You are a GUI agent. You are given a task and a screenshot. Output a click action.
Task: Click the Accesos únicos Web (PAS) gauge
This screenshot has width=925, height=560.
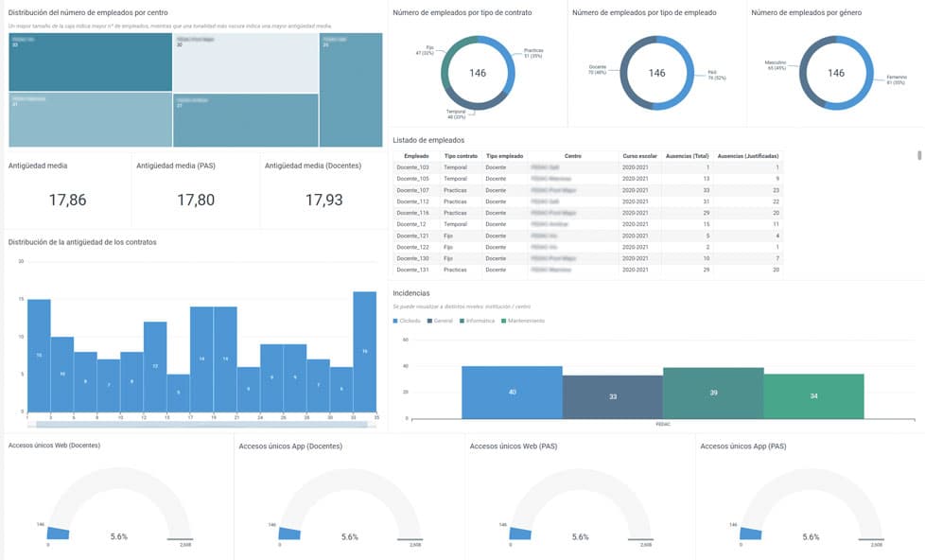pos(581,505)
